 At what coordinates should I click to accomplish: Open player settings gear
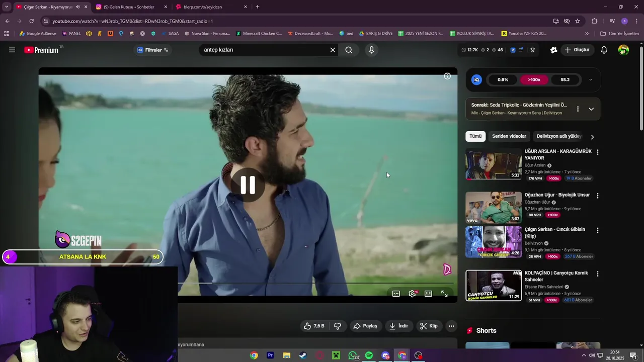pos(412,294)
